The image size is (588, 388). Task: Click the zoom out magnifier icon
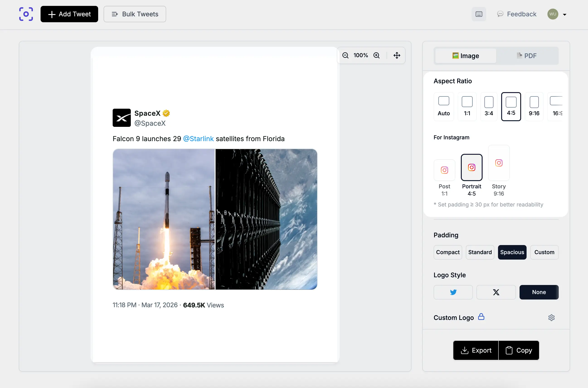click(345, 55)
